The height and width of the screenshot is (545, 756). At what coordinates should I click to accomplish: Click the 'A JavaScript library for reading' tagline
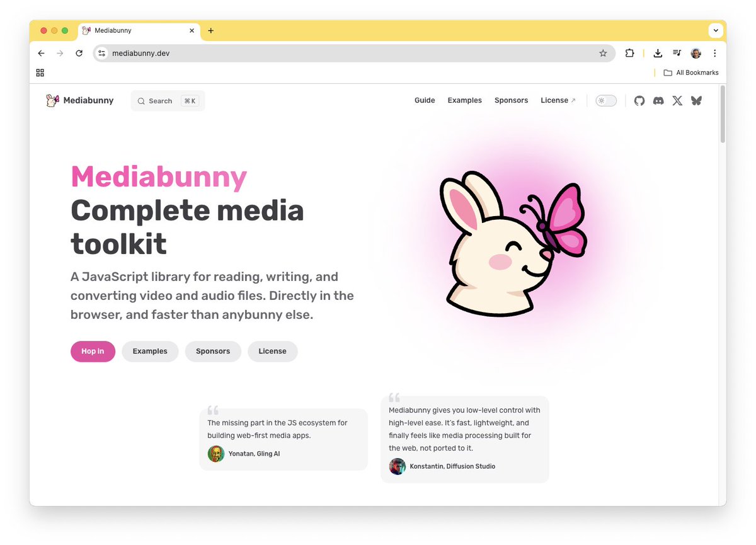pos(212,295)
